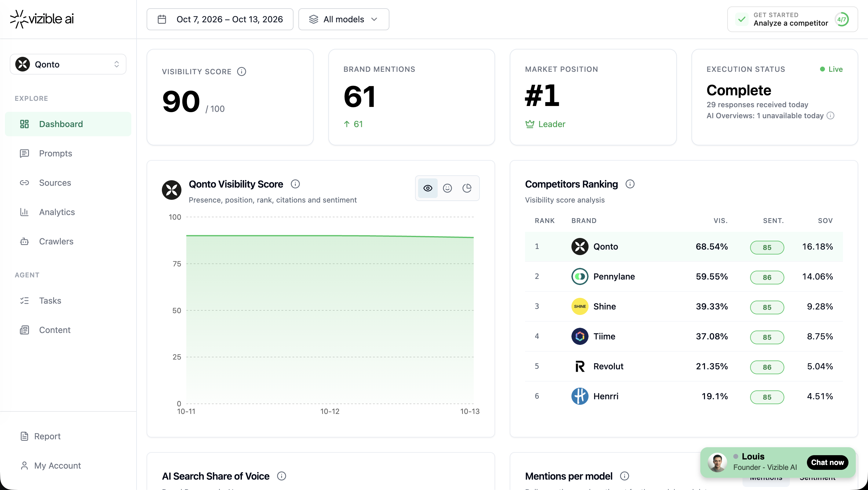Click the Pennylane brand logo
The image size is (868, 490).
(x=580, y=276)
